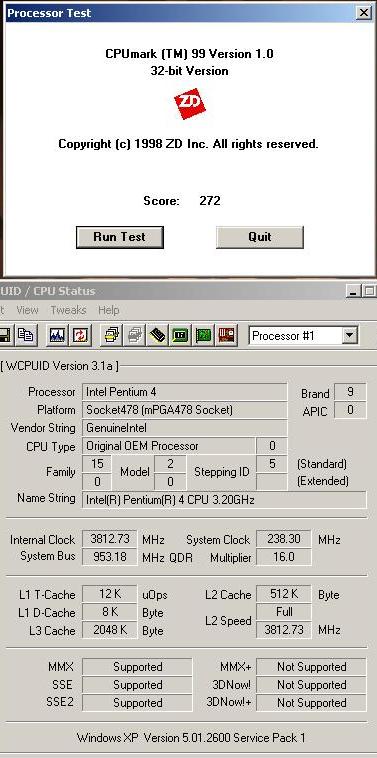
Task: Open the clock history graph icon
Action: [57, 335]
